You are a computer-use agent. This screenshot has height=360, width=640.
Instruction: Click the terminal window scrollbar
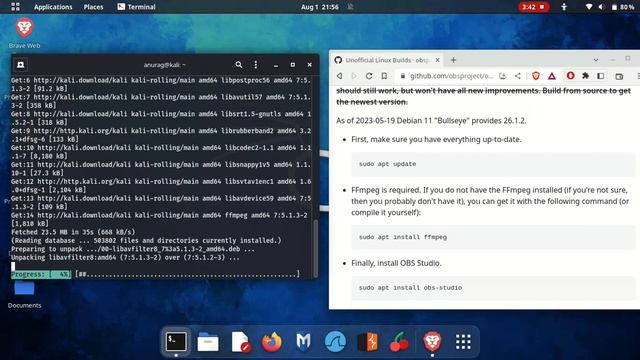point(315,248)
